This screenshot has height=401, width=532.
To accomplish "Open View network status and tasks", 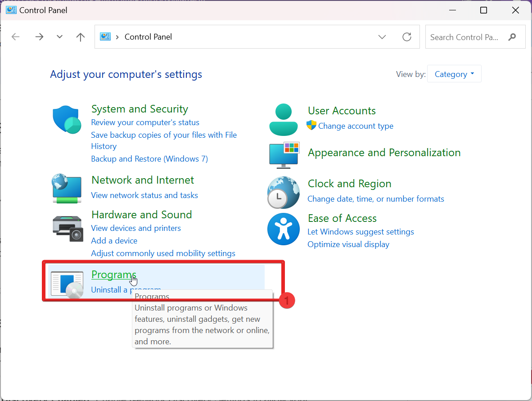I will tap(144, 195).
